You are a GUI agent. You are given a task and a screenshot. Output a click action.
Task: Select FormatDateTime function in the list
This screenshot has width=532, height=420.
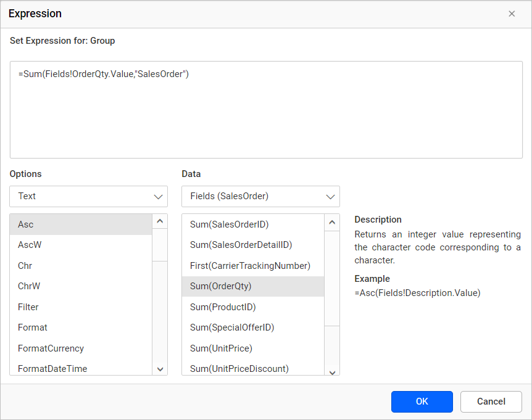pos(81,368)
